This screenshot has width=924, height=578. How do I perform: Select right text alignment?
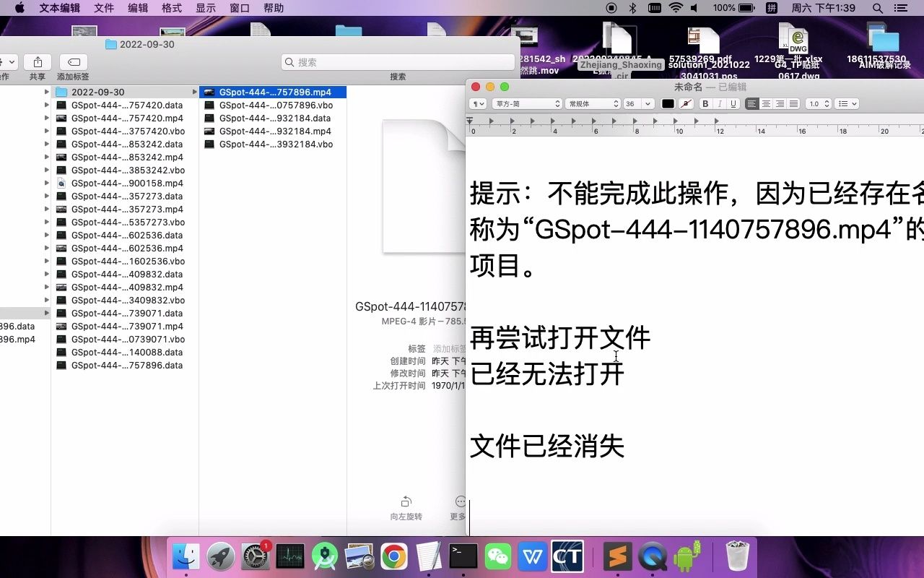point(778,103)
